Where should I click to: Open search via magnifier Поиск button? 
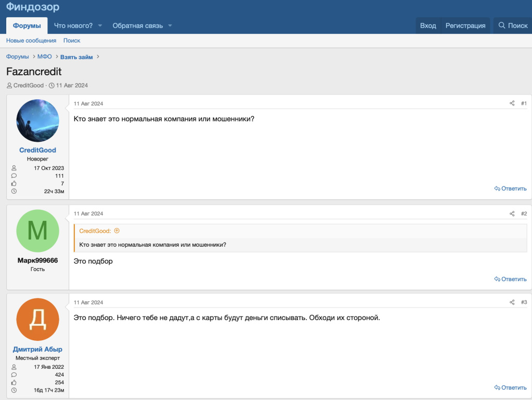pos(513,25)
